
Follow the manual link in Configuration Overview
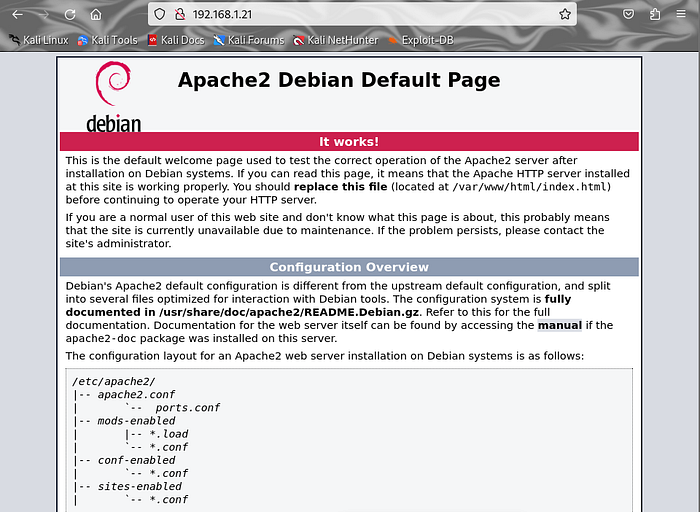559,325
